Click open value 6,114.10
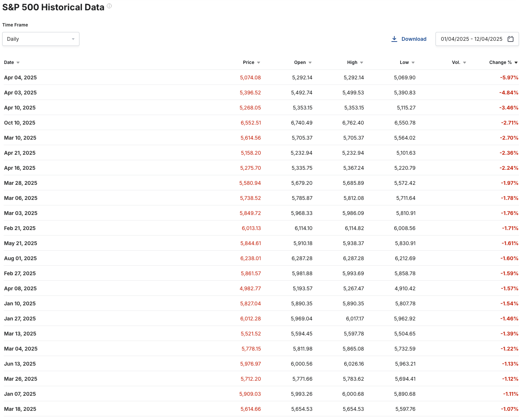The image size is (526, 420). 303,228
